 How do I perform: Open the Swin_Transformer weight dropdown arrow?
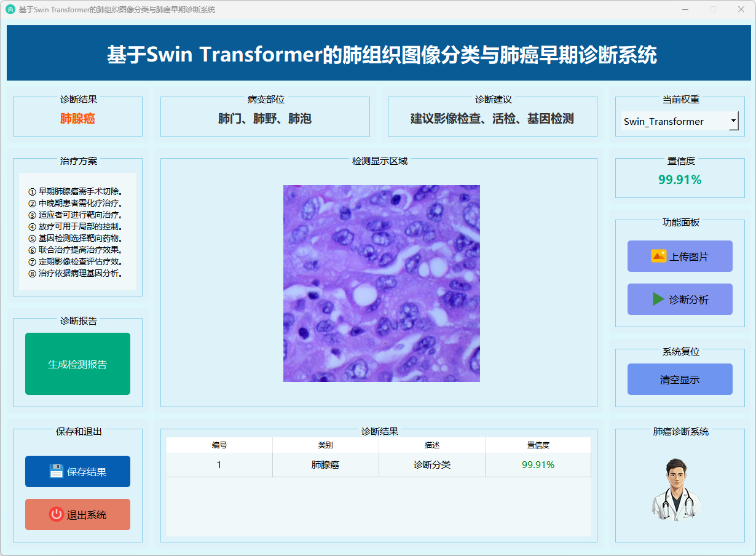(733, 121)
